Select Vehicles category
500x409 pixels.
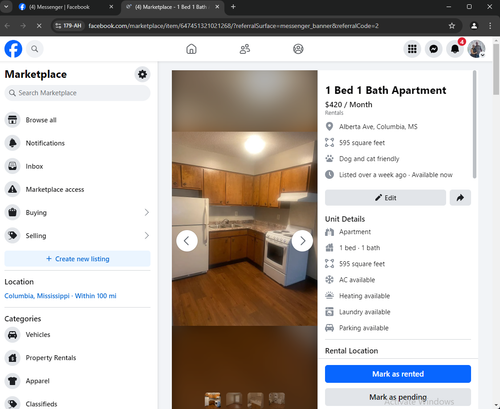coord(77,335)
